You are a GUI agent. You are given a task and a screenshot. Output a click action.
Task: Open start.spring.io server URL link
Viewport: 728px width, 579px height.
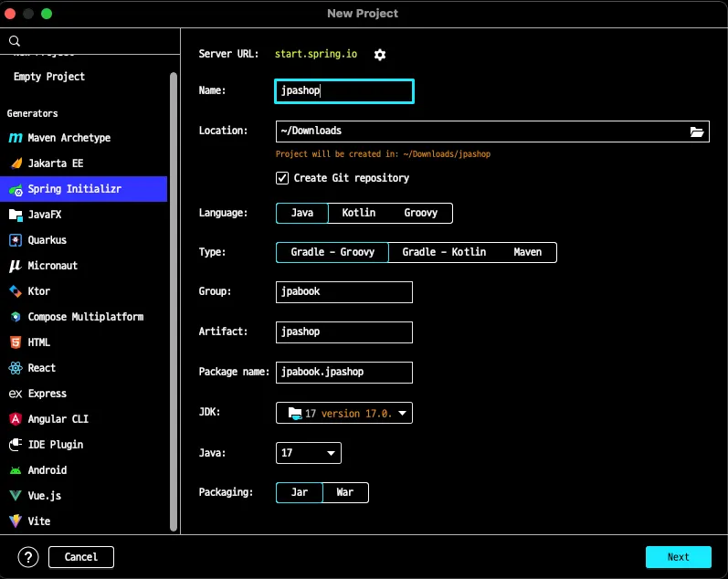click(x=316, y=54)
